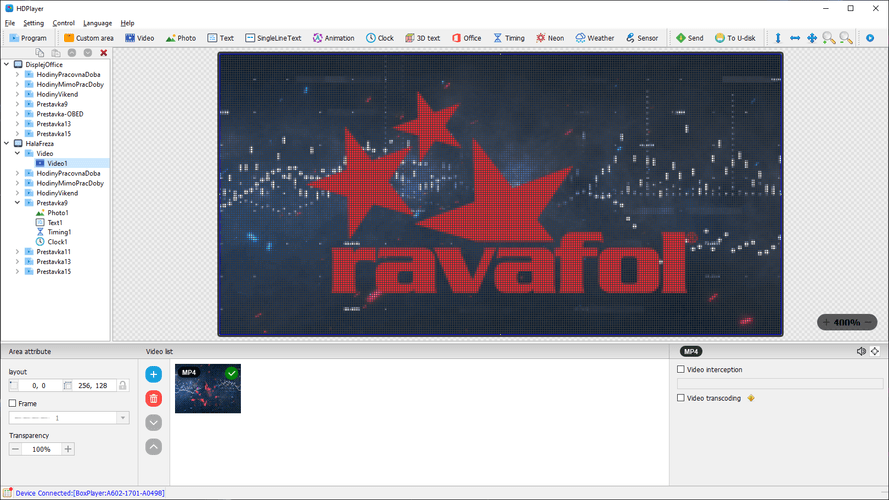The height and width of the screenshot is (500, 889).
Task: Open the Control menu
Action: point(64,23)
